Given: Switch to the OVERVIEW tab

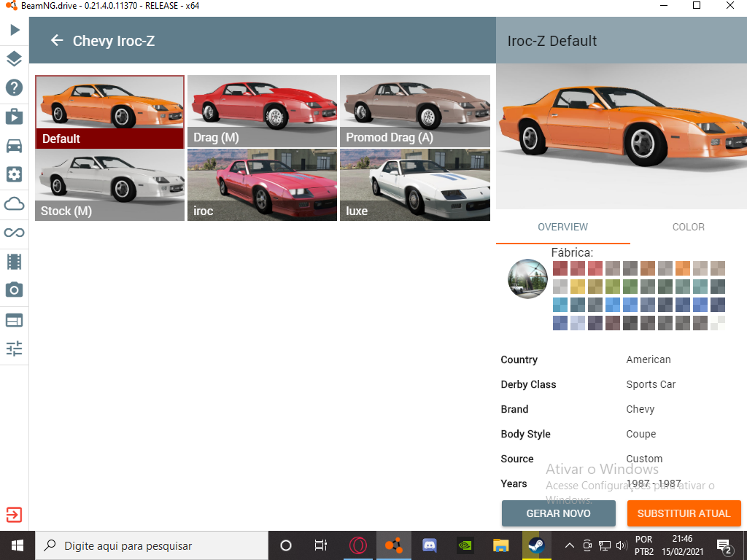Looking at the screenshot, I should click(562, 227).
